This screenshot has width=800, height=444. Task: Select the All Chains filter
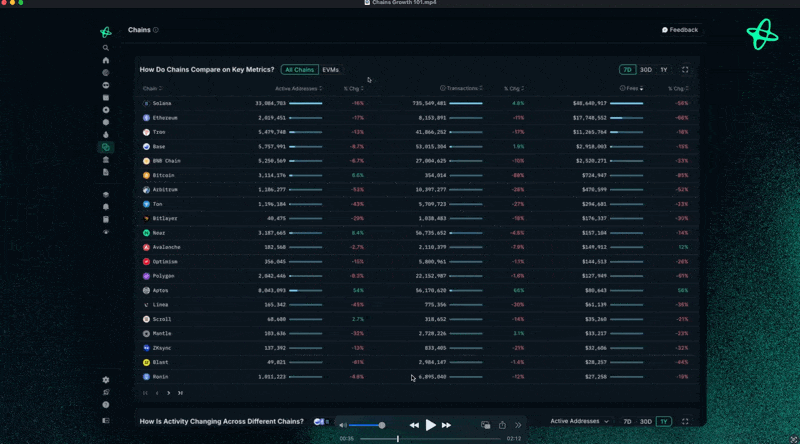(x=299, y=70)
